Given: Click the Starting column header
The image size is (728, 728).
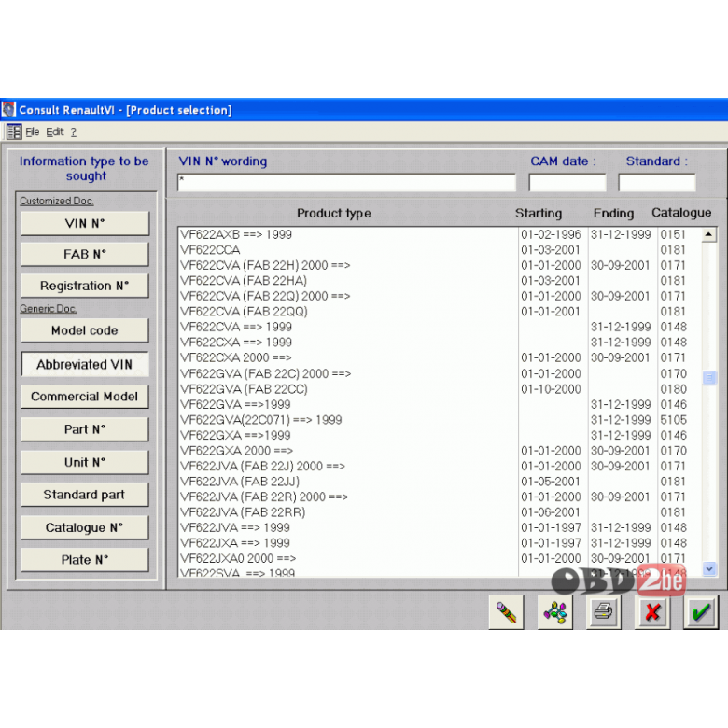Looking at the screenshot, I should click(539, 213).
